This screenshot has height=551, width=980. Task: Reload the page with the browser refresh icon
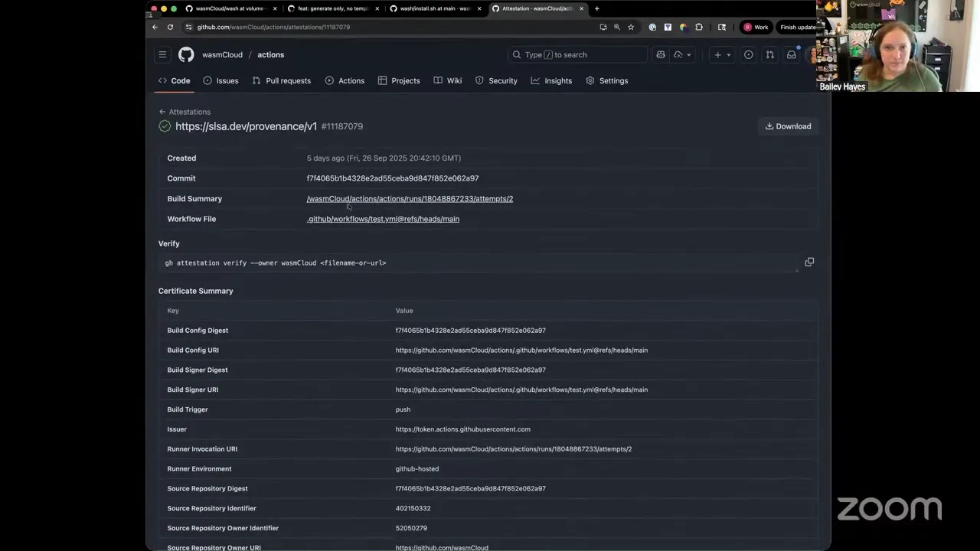[x=170, y=27]
